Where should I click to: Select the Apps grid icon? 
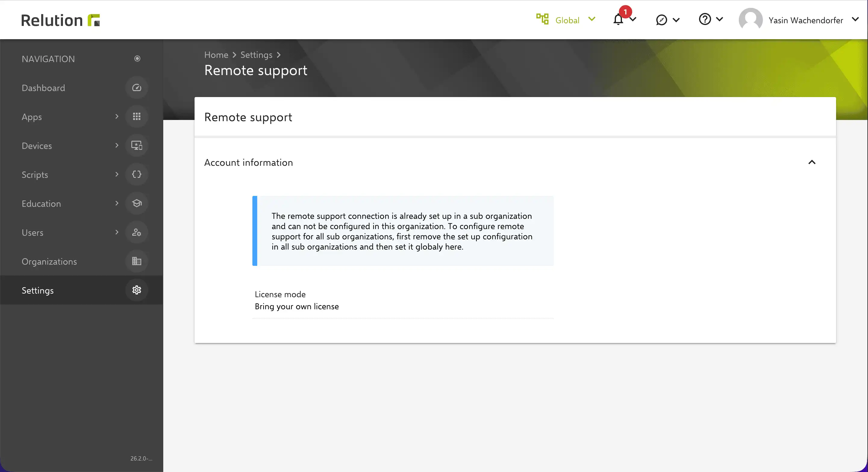137,116
